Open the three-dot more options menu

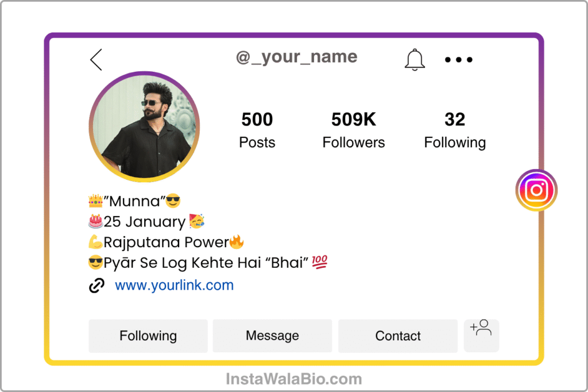459,59
